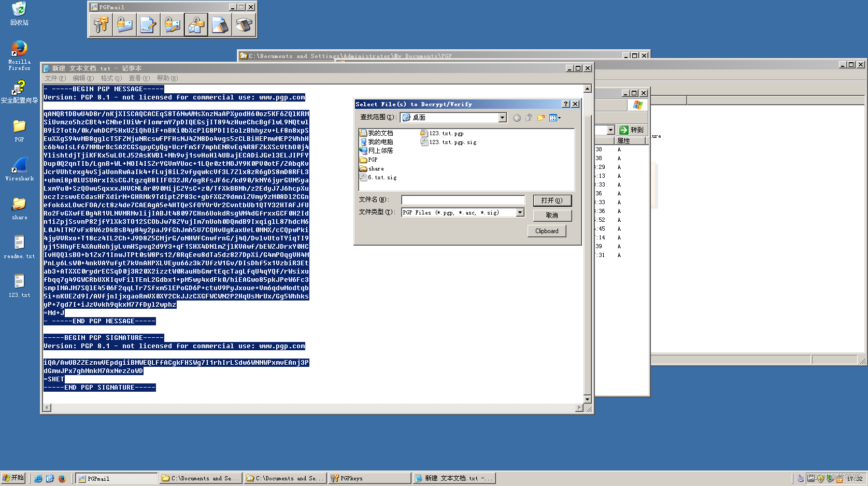Open Notepad 格式 menu

[x=111, y=78]
